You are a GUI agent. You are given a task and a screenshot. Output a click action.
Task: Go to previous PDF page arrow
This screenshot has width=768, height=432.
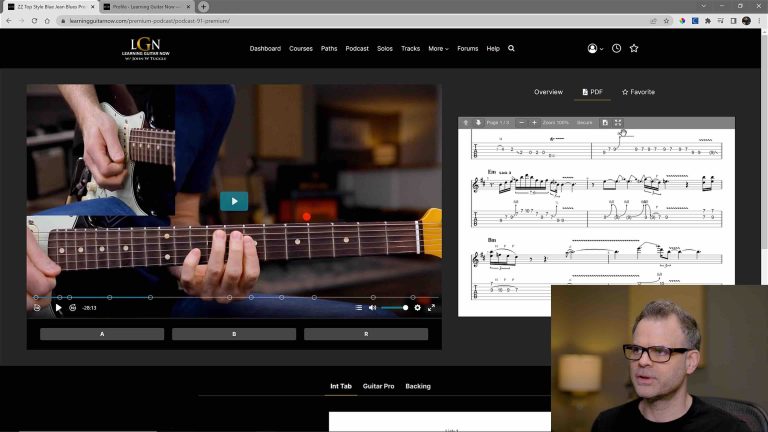click(466, 122)
